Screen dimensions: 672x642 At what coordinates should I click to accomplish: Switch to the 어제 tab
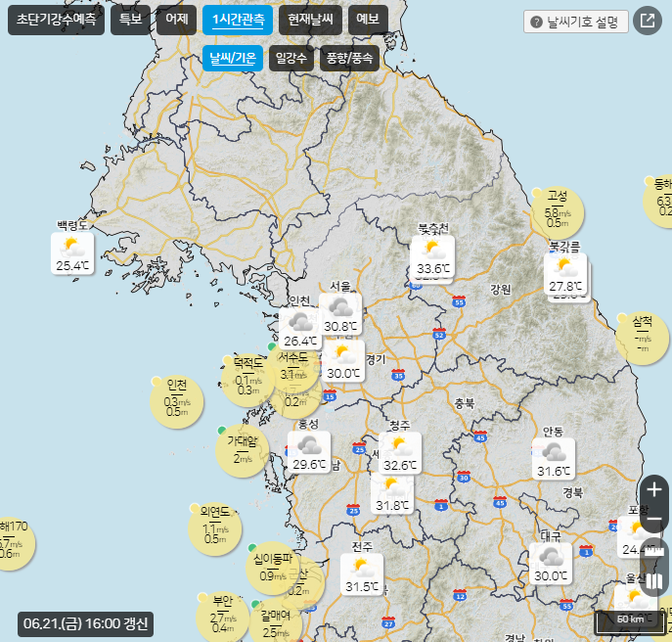coord(177,20)
